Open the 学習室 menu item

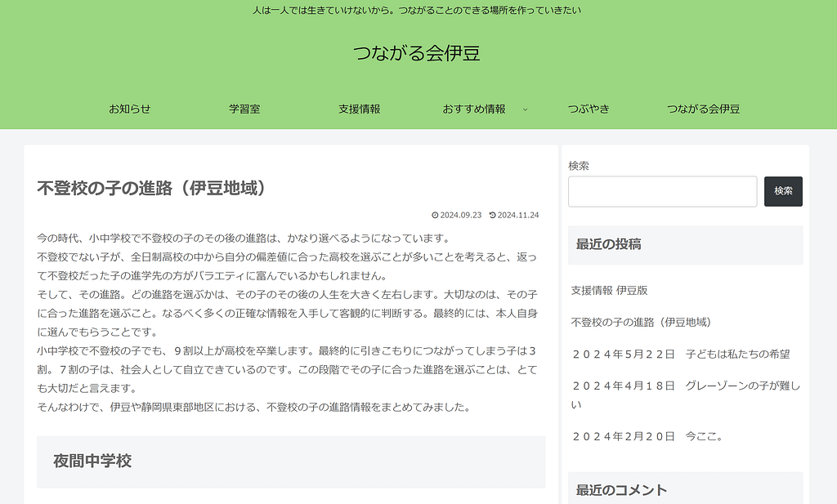click(x=244, y=109)
